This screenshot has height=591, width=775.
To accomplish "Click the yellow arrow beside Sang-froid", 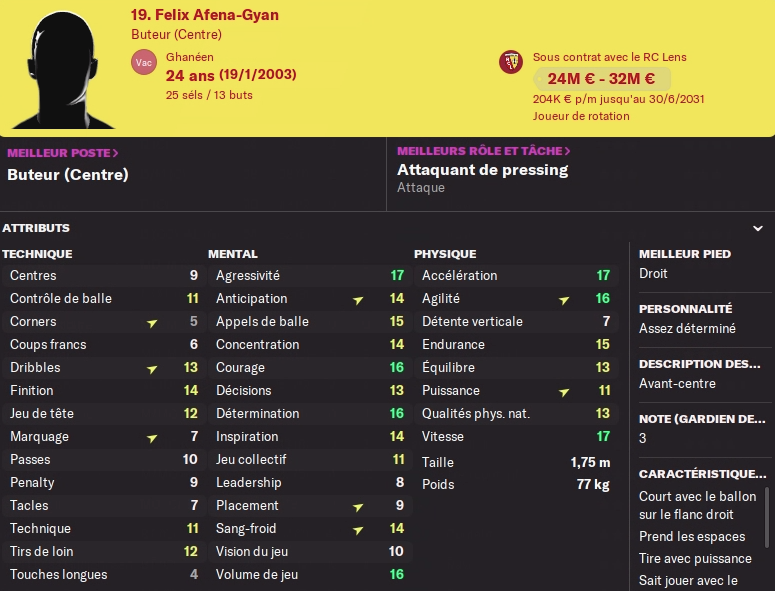I will point(358,529).
